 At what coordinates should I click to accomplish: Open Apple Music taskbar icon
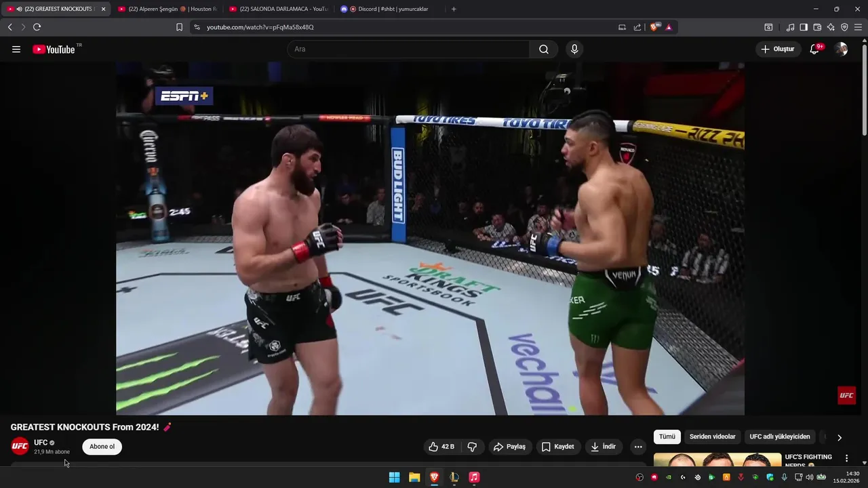point(474,477)
